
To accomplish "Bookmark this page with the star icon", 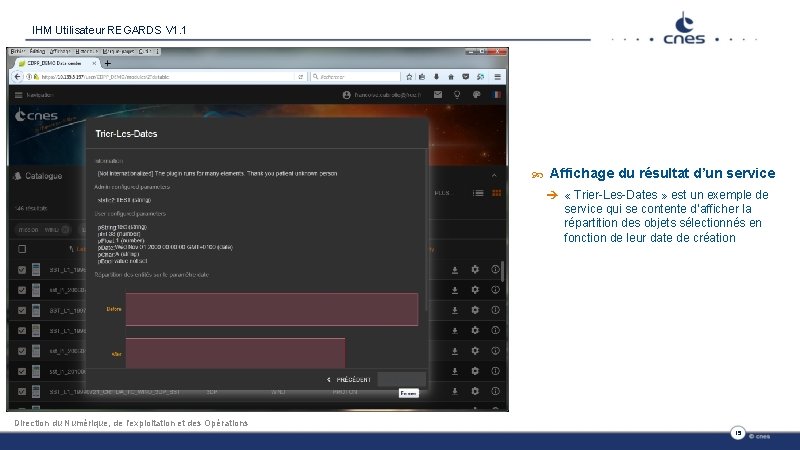I will pyautogui.click(x=409, y=77).
